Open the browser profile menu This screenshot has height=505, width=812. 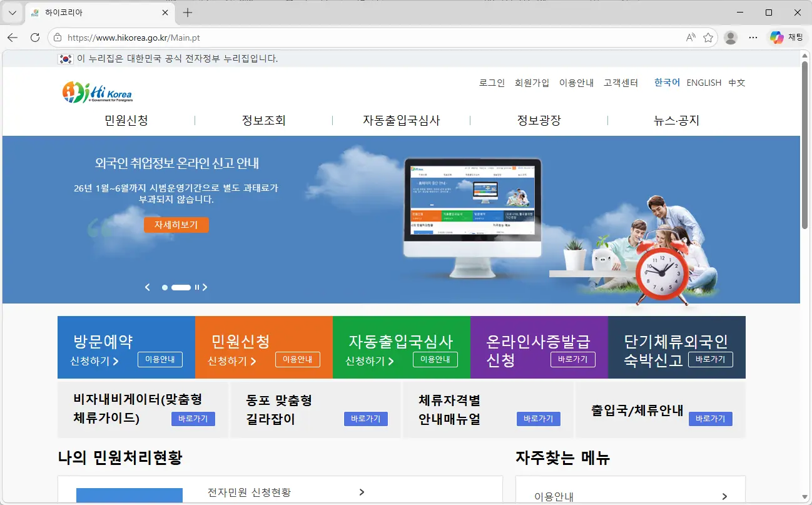click(x=731, y=38)
